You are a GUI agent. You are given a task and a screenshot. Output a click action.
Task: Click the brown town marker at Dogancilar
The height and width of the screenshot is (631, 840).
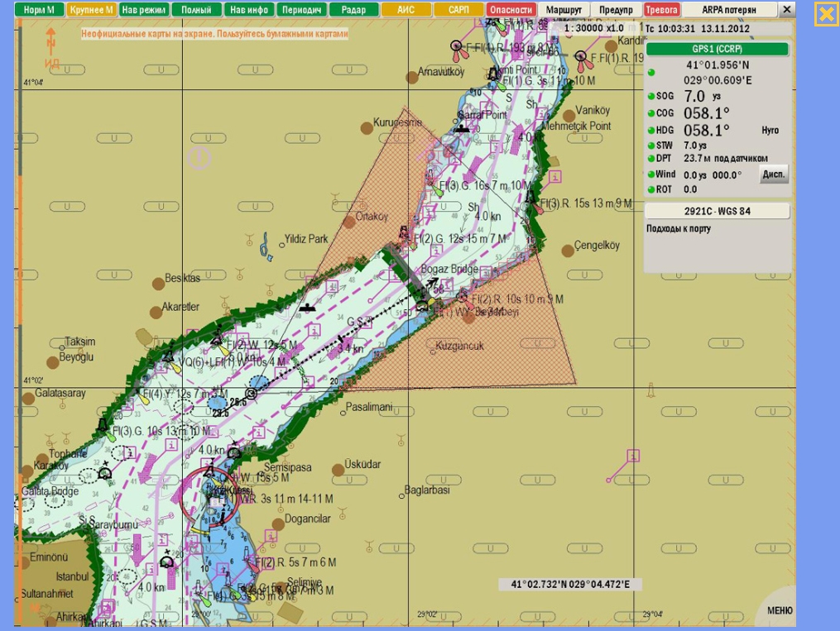point(278,524)
